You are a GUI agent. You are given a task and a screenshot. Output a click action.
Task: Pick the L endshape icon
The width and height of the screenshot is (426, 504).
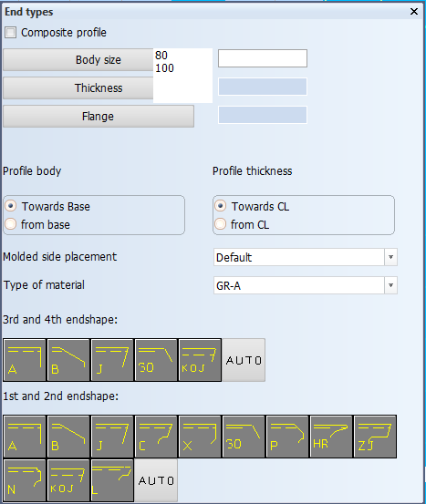112,480
